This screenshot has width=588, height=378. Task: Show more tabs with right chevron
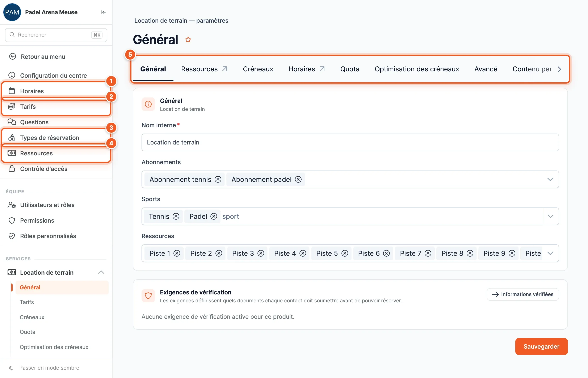[559, 69]
